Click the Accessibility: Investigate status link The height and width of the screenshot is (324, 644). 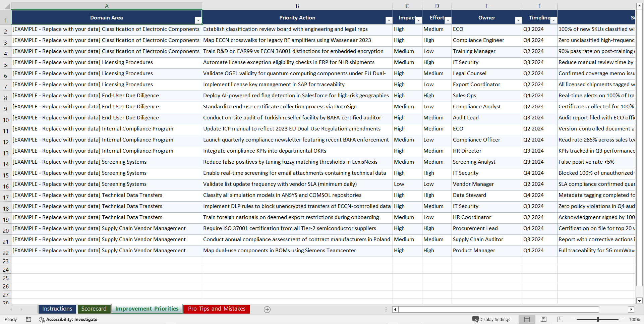(72, 319)
